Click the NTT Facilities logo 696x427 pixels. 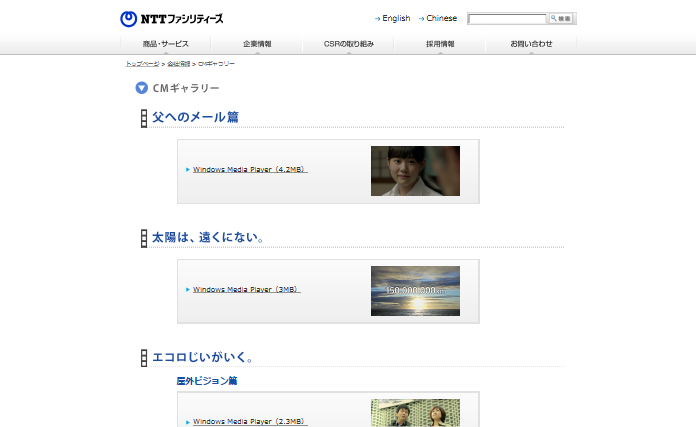tap(172, 19)
